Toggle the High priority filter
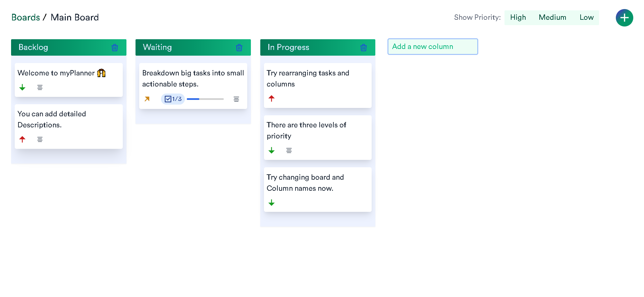644x297 pixels. [518, 17]
